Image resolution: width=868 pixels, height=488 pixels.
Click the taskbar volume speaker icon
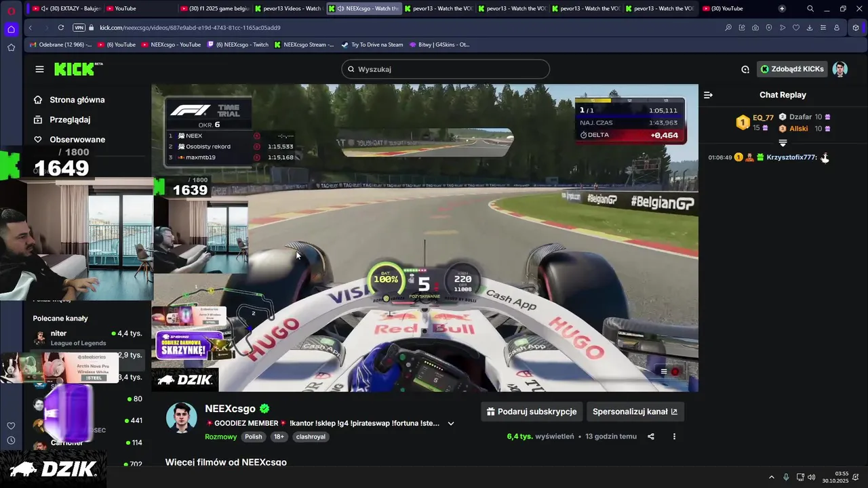(812, 477)
